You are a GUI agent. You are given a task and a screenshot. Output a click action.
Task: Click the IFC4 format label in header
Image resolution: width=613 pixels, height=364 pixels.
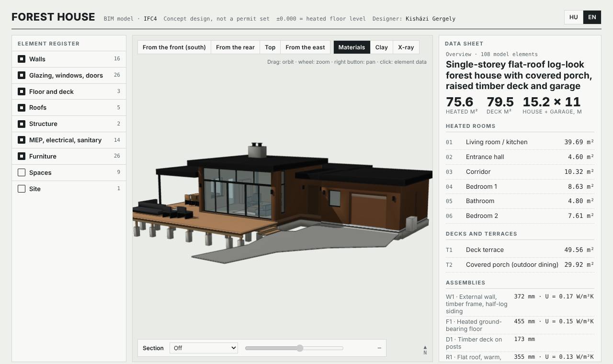pyautogui.click(x=150, y=19)
